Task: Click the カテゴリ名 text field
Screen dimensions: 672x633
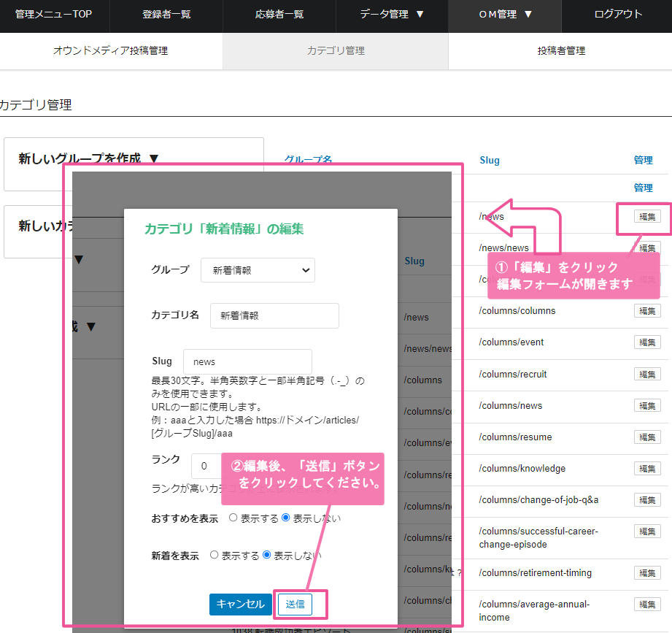Action: pyautogui.click(x=274, y=316)
